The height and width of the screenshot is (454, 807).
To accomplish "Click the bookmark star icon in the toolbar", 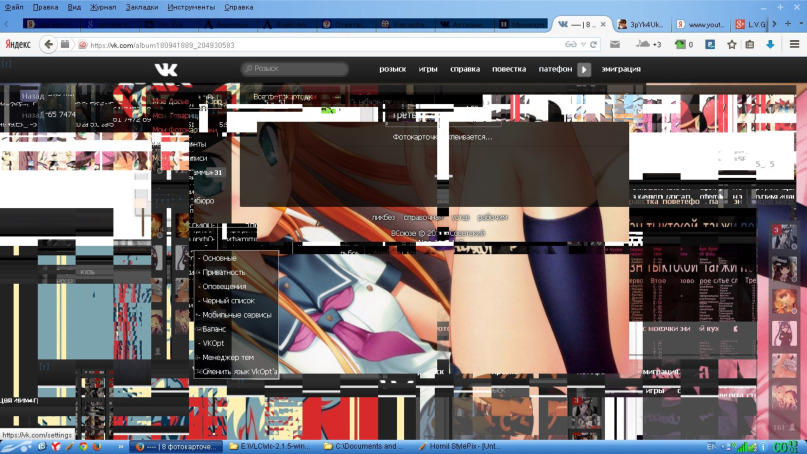I will pyautogui.click(x=732, y=44).
